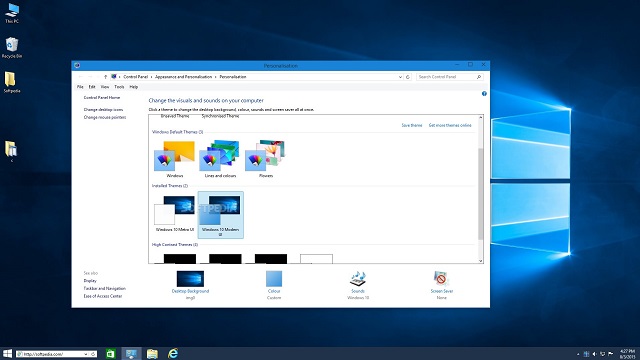Image resolution: width=640 pixels, height=360 pixels.
Task: Show hidden system tray icons
Action: (x=578, y=354)
